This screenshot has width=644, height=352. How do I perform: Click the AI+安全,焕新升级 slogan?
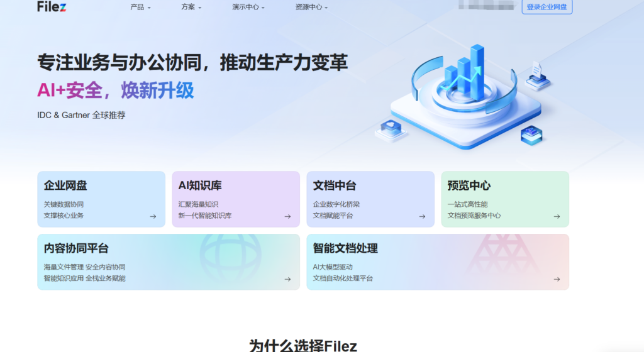pyautogui.click(x=116, y=91)
